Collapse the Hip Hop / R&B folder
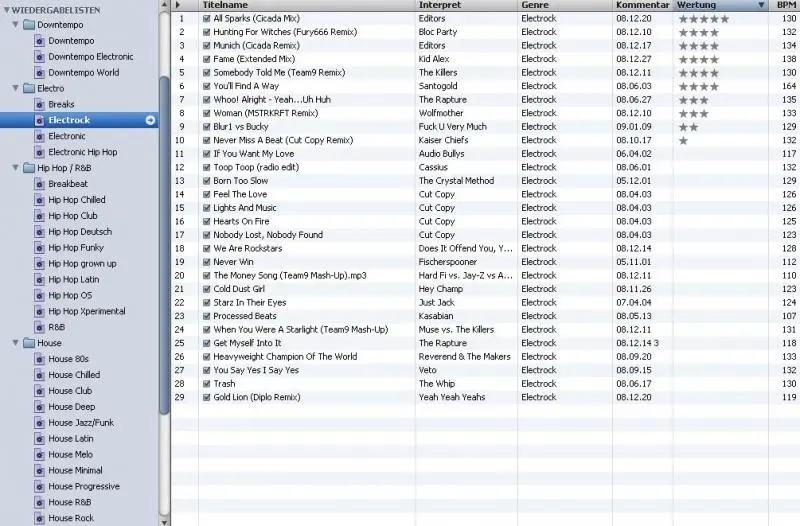This screenshot has height=526, width=800. [15, 168]
